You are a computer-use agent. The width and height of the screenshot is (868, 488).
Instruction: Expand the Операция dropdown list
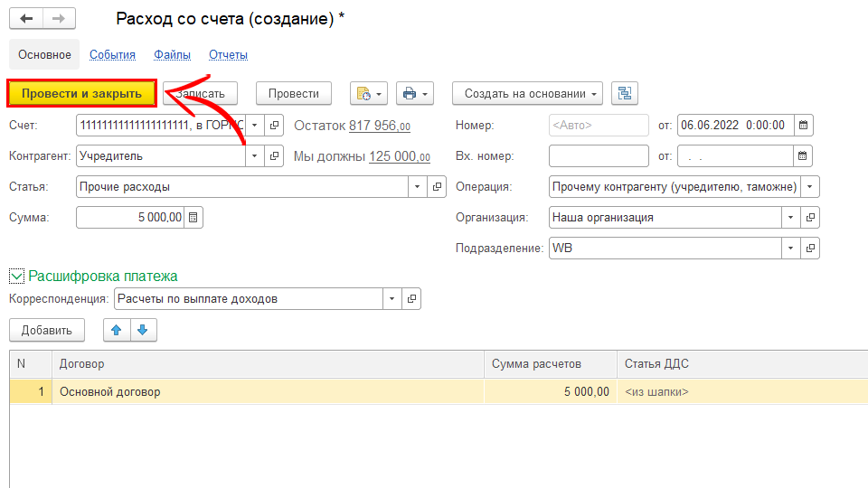pos(810,187)
